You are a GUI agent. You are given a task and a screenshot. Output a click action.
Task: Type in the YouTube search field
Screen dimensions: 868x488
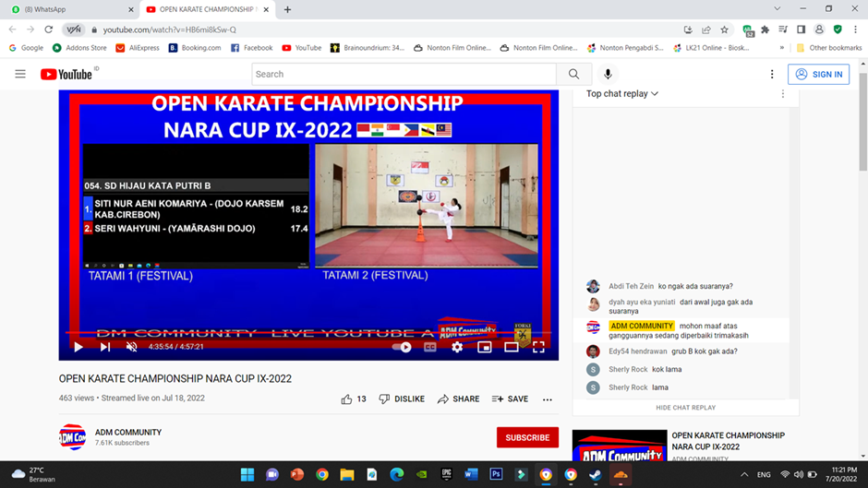(x=404, y=74)
